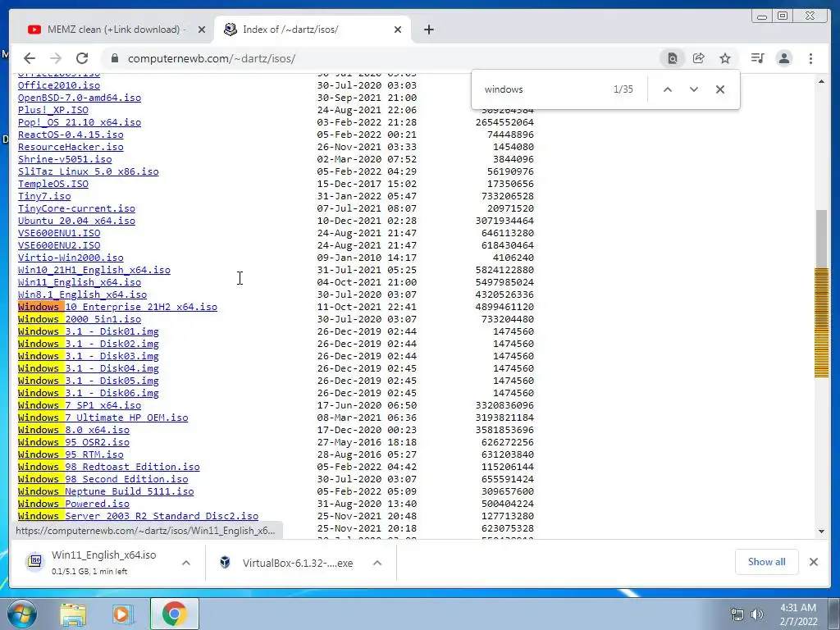Open Pop!_OS 21.10 x64.iso link
840x630 pixels.
tap(80, 122)
